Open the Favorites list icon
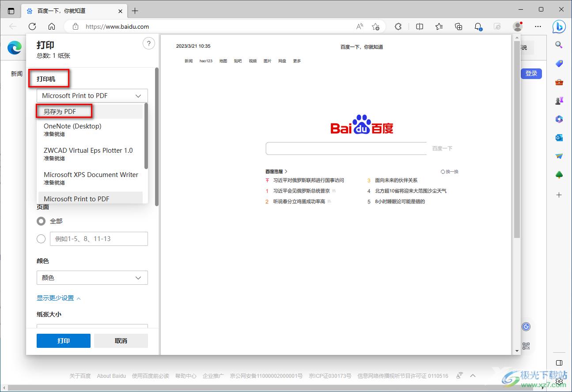Viewport: 572px width, 392px height. pyautogui.click(x=439, y=26)
